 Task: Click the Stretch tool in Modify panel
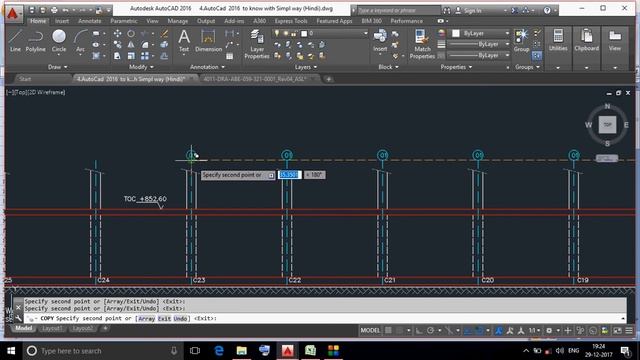117,56
